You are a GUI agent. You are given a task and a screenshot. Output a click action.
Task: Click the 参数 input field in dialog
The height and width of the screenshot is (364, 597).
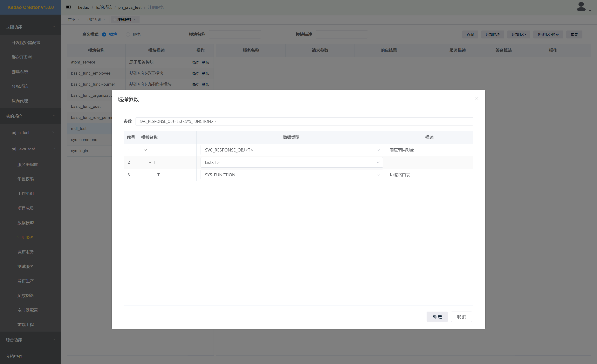[304, 121]
